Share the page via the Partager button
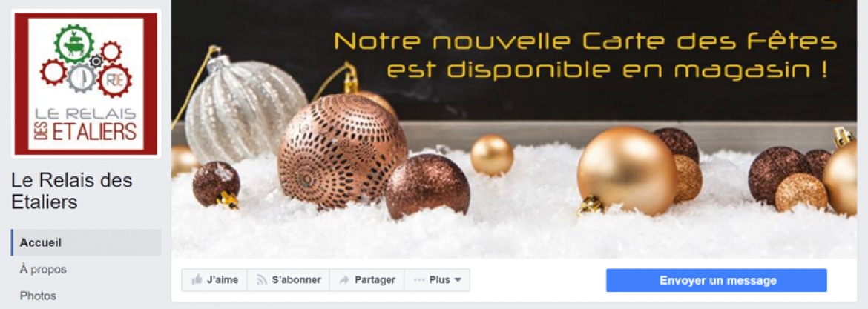The width and height of the screenshot is (868, 309). [367, 280]
